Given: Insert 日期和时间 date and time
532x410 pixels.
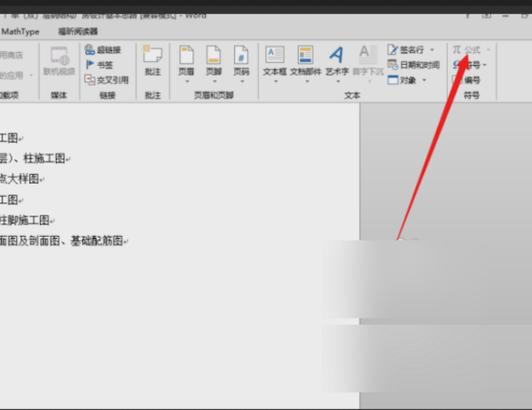Looking at the screenshot, I should click(x=413, y=65).
